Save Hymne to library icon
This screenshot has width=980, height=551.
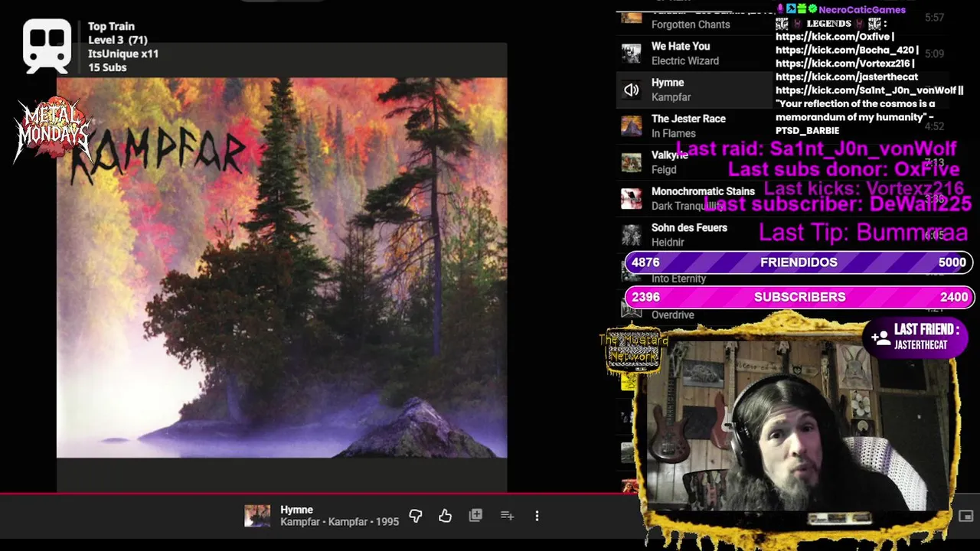click(475, 516)
